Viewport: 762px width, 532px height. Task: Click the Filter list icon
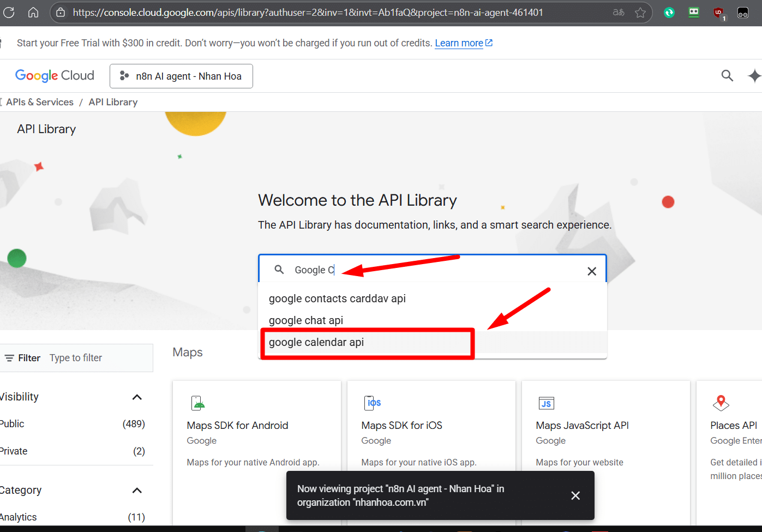pos(9,358)
